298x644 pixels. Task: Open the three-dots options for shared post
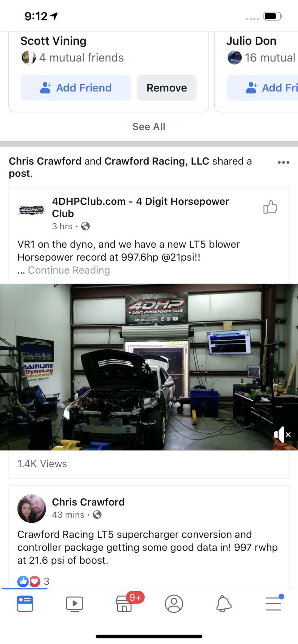283,162
